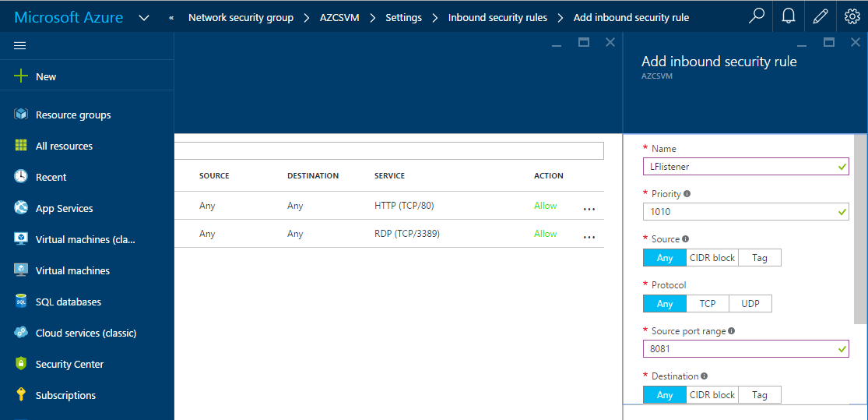Open portal settings gear icon
The height and width of the screenshot is (420, 868).
pyautogui.click(x=852, y=16)
